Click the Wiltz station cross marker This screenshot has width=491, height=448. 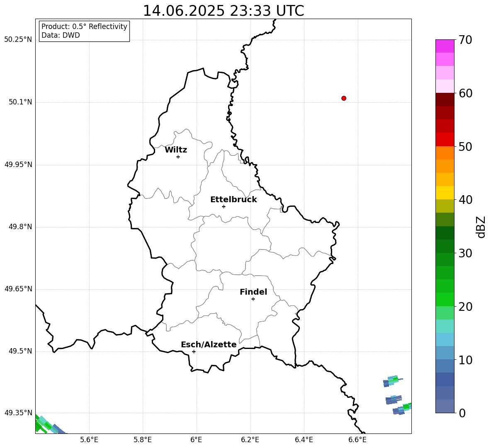178,157
